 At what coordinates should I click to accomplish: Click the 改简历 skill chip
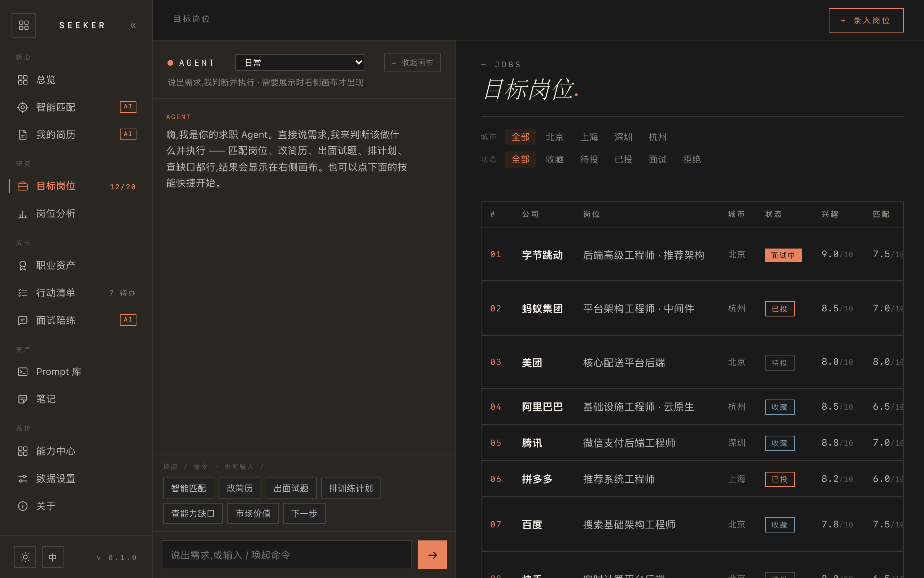pyautogui.click(x=240, y=488)
